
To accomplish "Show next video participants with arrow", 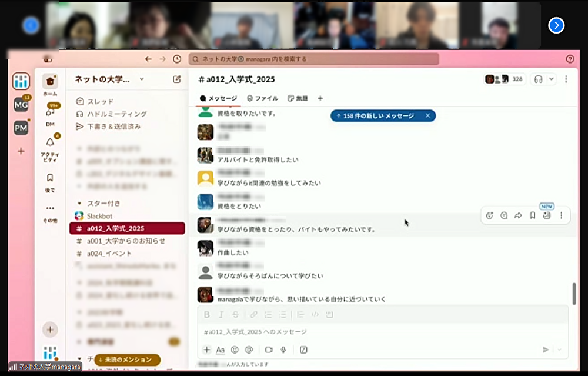I will [x=556, y=25].
